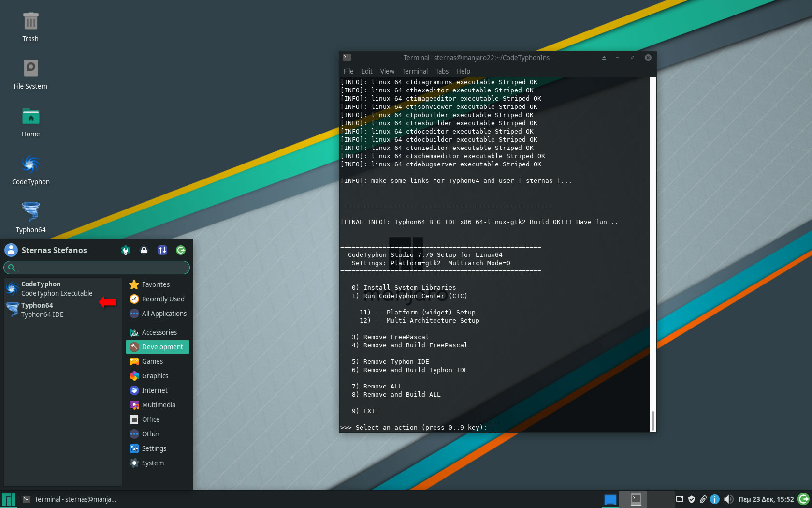Select the Internet category
Viewport: 812px width, 508px height.
157,390
